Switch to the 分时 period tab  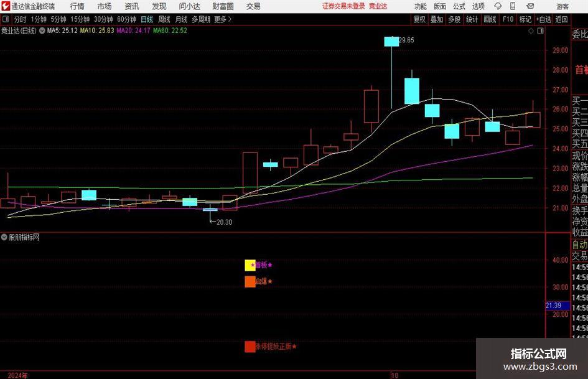[x=21, y=19]
